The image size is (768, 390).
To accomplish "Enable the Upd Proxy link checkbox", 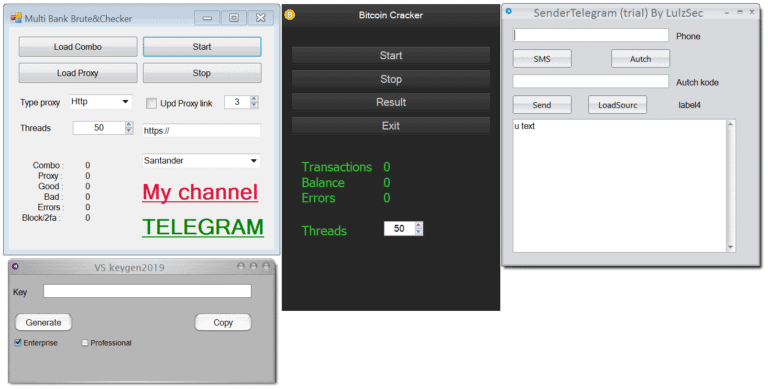I will tap(151, 103).
